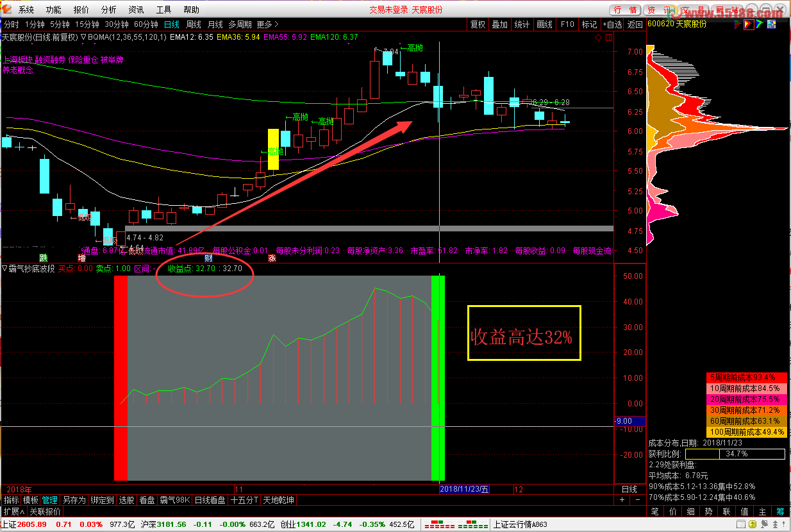Open the 分析 menu
Screen dimensions: 791x532
point(109,10)
